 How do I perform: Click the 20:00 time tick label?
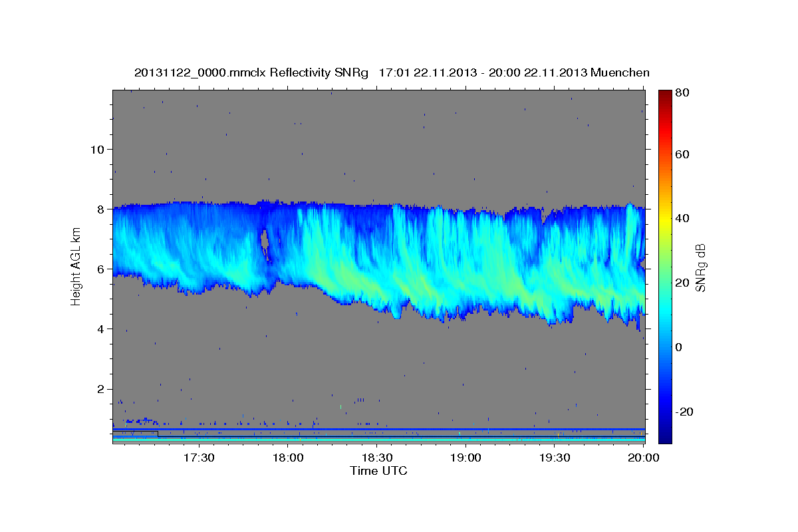pos(644,458)
